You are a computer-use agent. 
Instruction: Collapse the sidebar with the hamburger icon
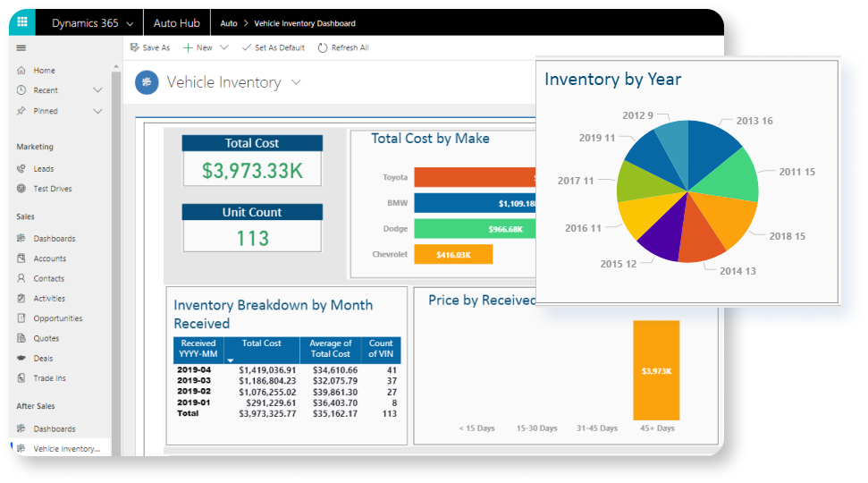click(21, 48)
